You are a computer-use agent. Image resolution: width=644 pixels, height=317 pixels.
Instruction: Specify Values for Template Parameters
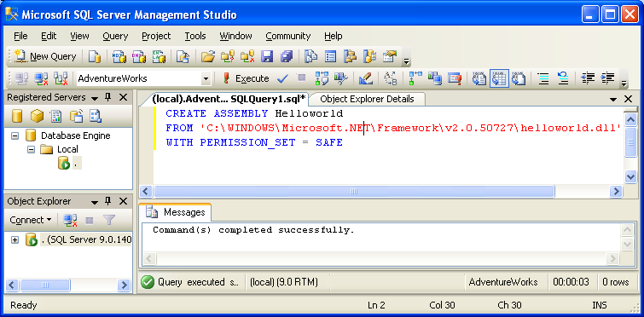coord(390,78)
